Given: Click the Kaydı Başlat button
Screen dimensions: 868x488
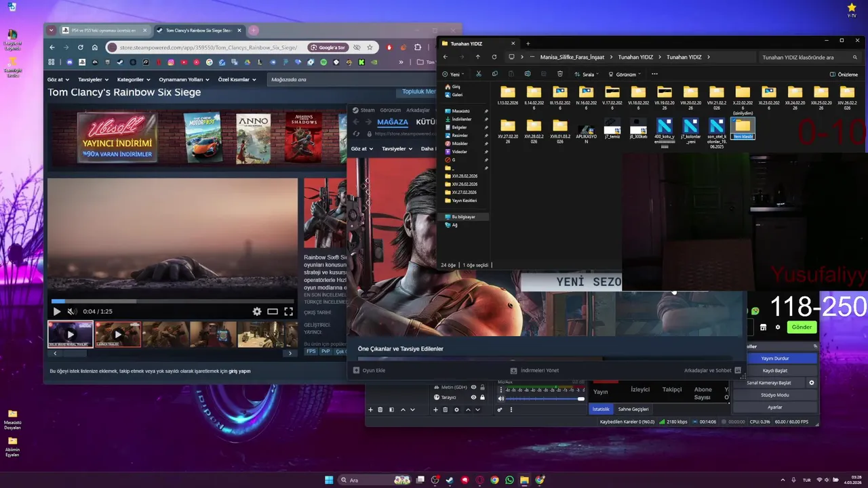Looking at the screenshot, I should (x=774, y=371).
